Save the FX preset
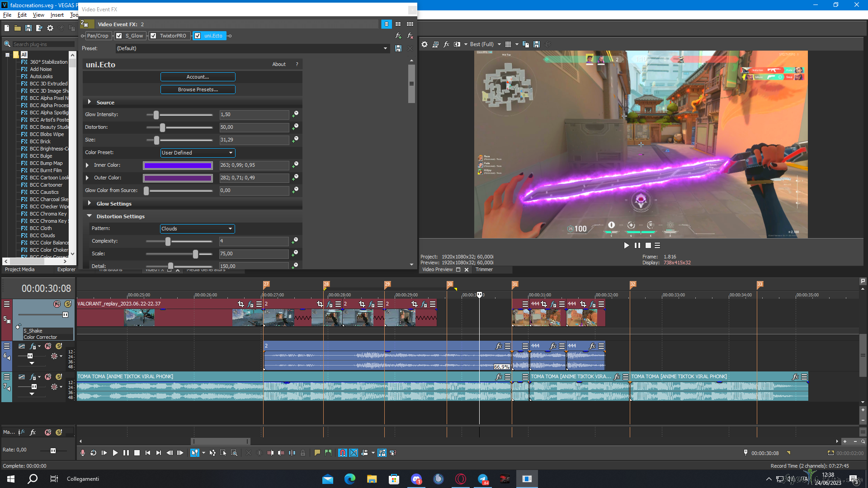868x488 pixels. 398,48
